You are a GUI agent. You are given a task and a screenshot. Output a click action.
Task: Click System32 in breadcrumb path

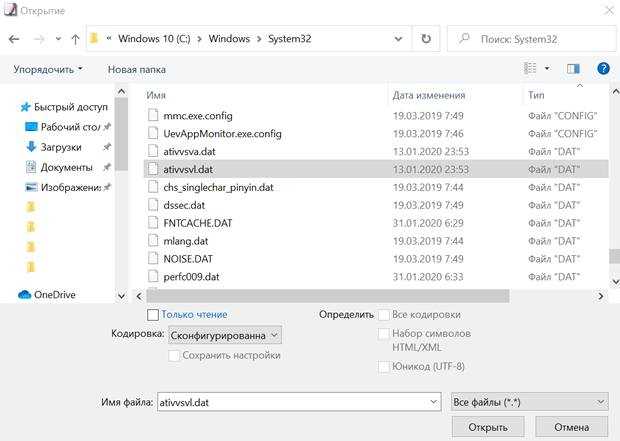click(x=289, y=39)
